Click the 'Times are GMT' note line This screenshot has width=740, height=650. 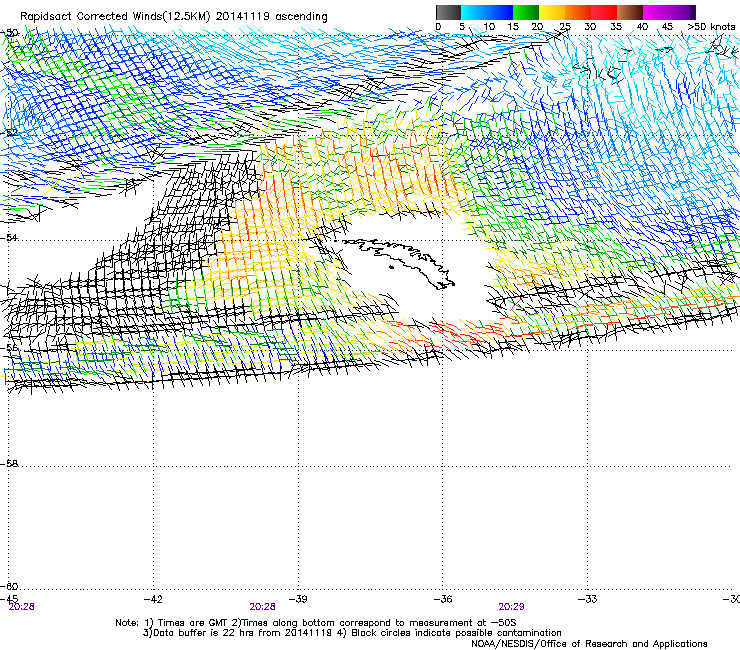316,623
